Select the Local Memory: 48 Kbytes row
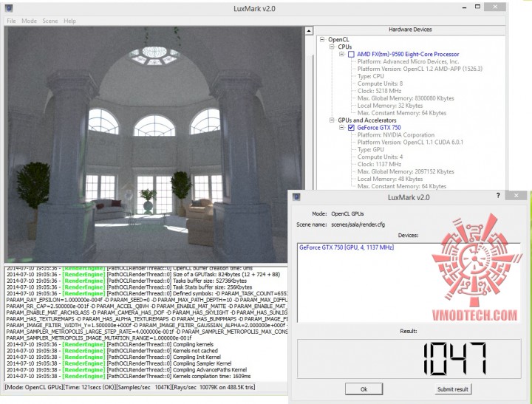 tap(390, 179)
